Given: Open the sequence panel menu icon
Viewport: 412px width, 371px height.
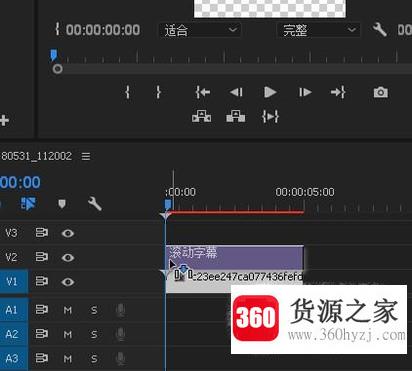Looking at the screenshot, I should point(86,156).
